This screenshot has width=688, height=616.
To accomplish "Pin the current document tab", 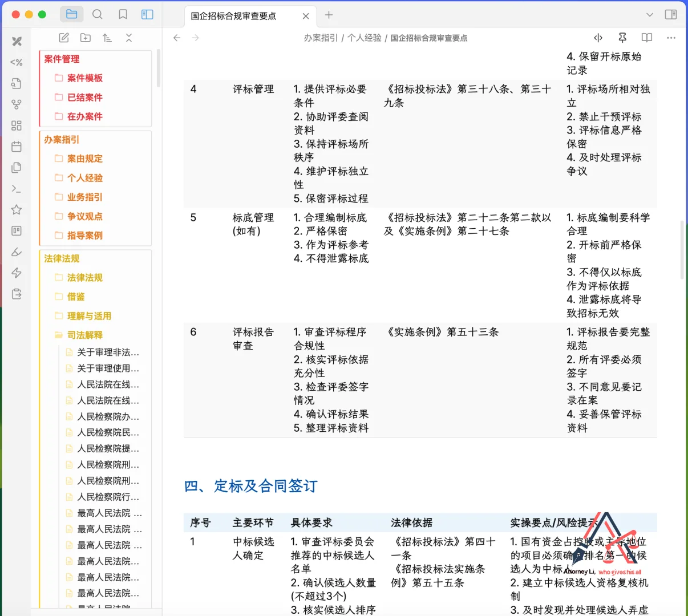I will pyautogui.click(x=622, y=38).
